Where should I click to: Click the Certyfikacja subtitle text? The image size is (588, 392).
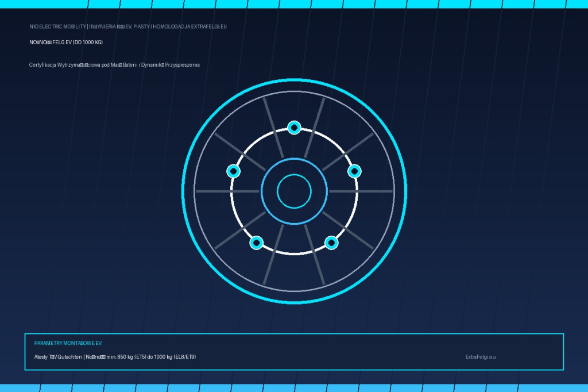pyautogui.click(x=114, y=65)
